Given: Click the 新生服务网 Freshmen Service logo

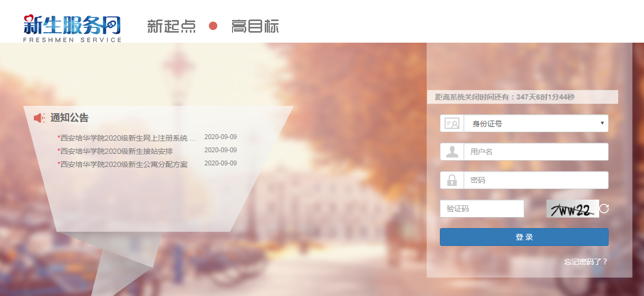Looking at the screenshot, I should 72,28.
